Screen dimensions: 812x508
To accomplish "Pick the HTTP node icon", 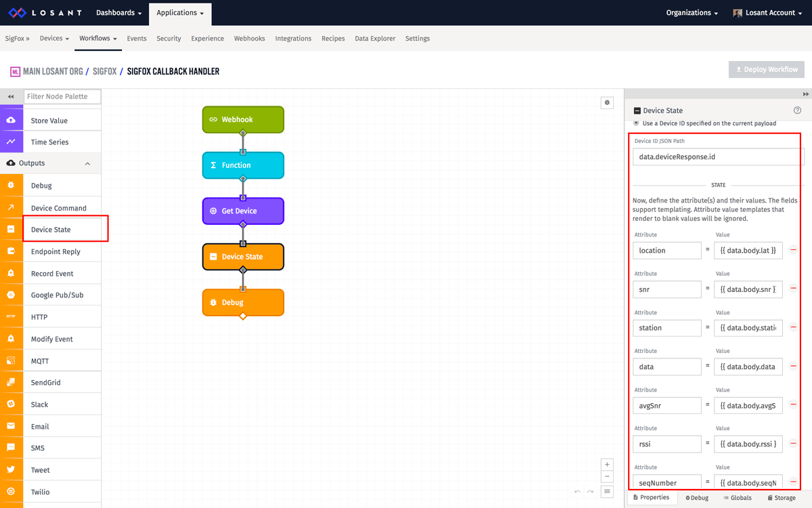I will pyautogui.click(x=11, y=317).
